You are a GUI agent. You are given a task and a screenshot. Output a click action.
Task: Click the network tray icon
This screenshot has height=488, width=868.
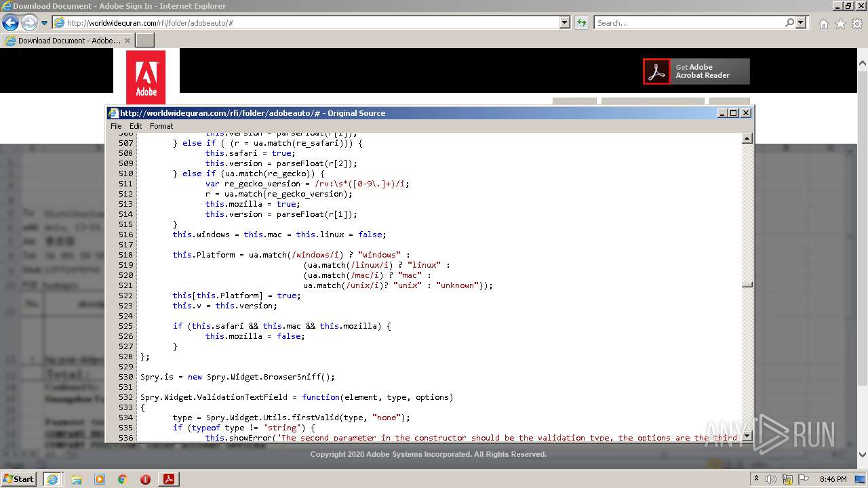pyautogui.click(x=788, y=479)
